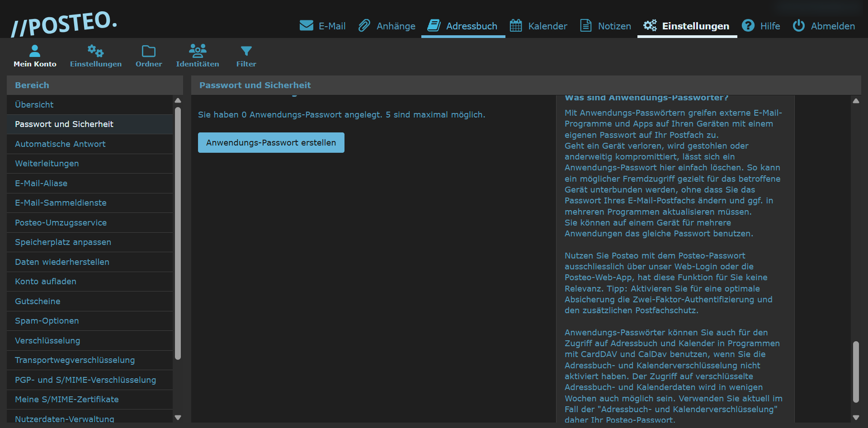This screenshot has width=868, height=428.
Task: Click the content pane scroll up arrow
Action: click(856, 101)
